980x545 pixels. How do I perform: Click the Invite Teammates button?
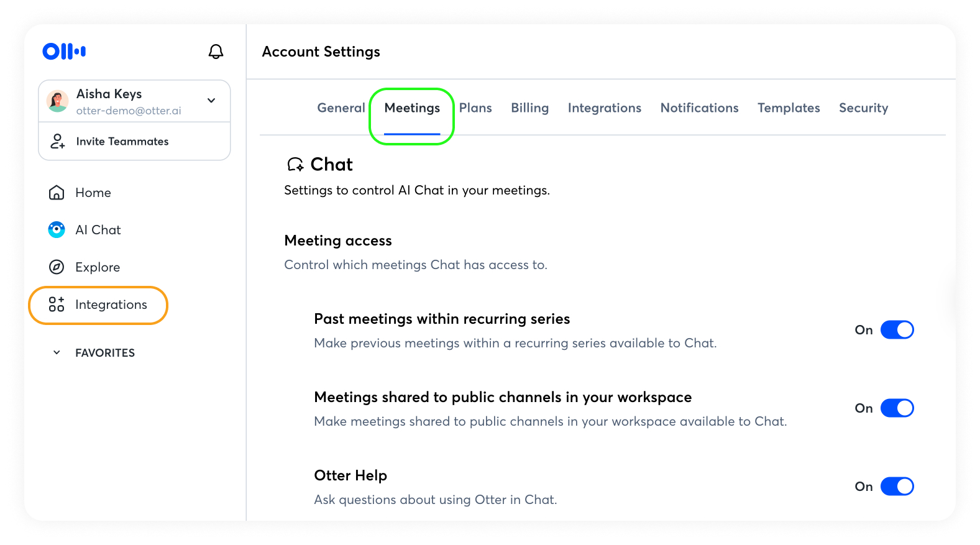[122, 142]
